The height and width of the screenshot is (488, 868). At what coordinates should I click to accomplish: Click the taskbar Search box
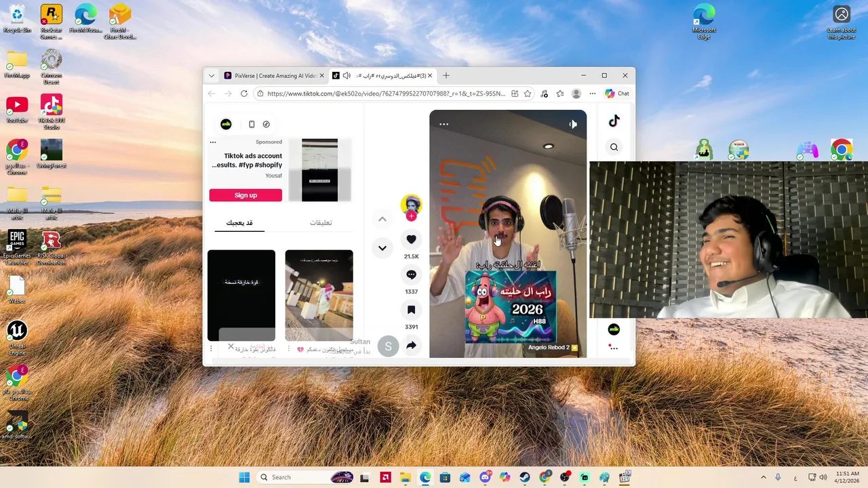click(305, 477)
